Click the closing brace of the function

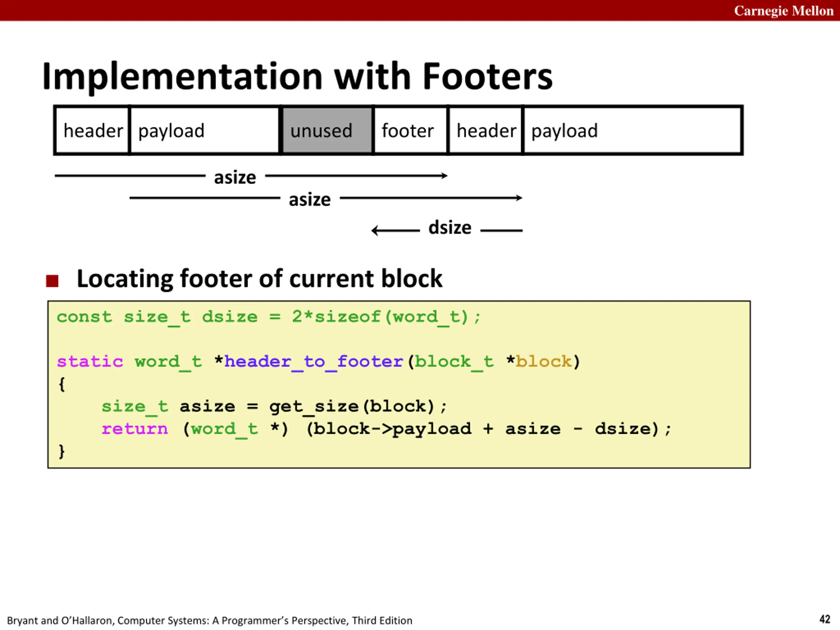pyautogui.click(x=61, y=451)
